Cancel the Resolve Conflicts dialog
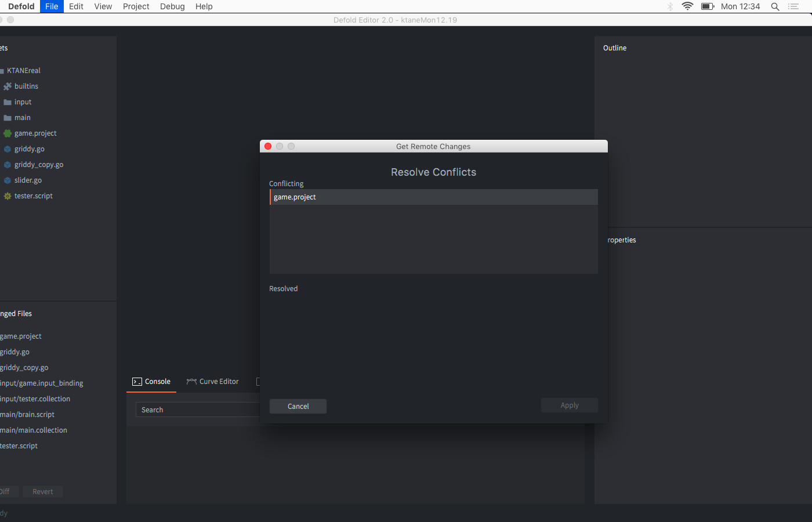 pyautogui.click(x=298, y=407)
